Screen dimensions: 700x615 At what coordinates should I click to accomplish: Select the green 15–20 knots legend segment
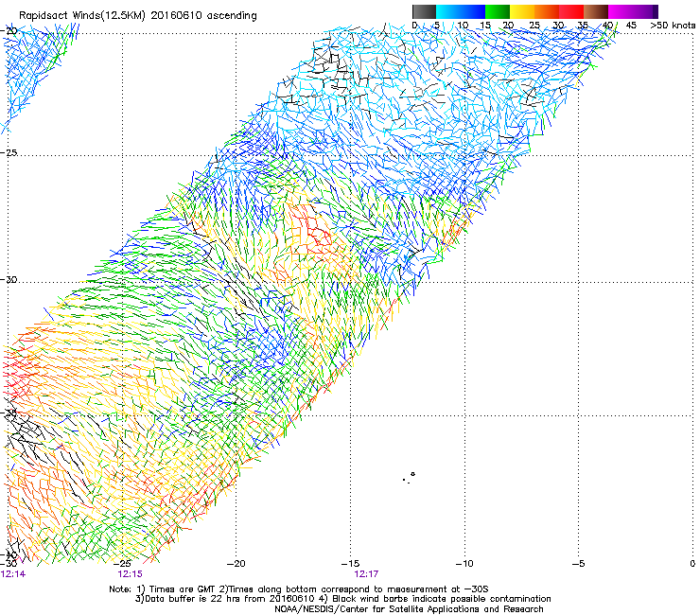[x=498, y=11]
